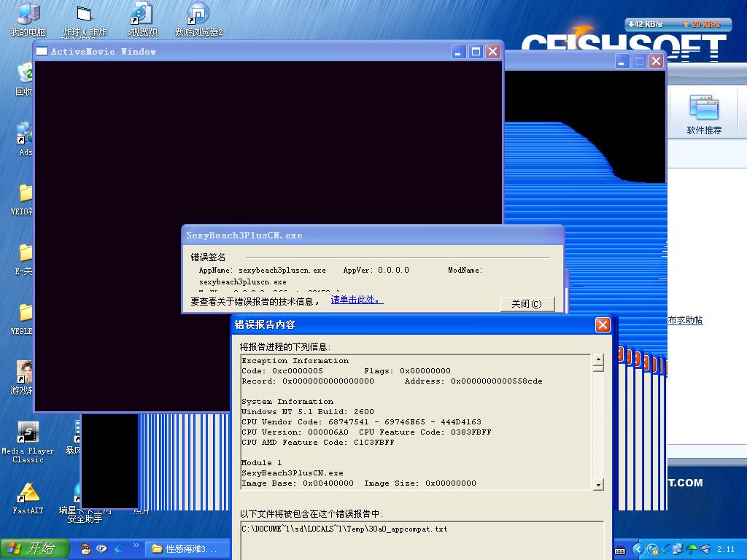Image resolution: width=747 pixels, height=560 pixels.
Task: Close the 错误报告内容 dialog
Action: pyautogui.click(x=603, y=324)
